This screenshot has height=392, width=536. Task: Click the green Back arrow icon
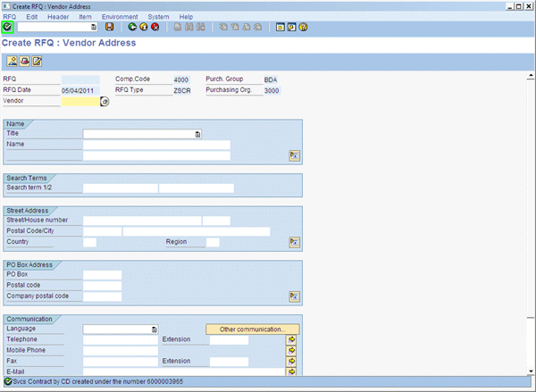click(132, 28)
